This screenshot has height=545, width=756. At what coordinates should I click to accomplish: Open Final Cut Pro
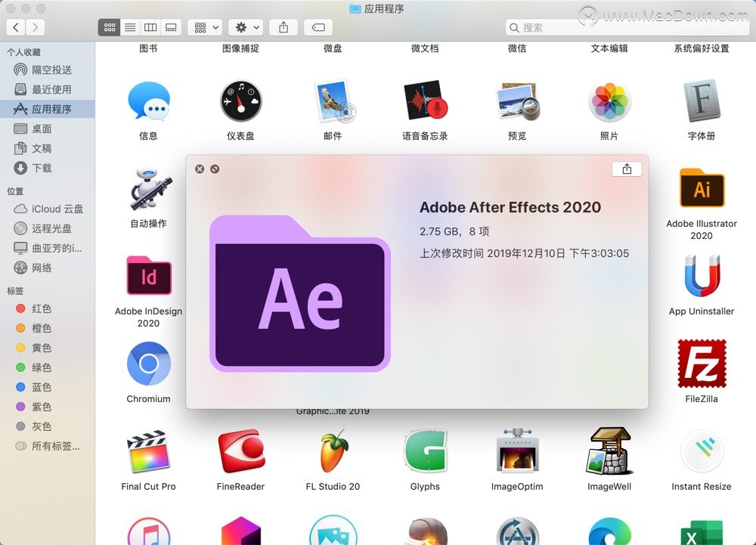[148, 451]
